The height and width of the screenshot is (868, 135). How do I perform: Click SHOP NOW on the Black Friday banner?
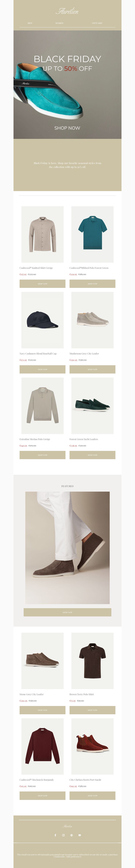67,128
